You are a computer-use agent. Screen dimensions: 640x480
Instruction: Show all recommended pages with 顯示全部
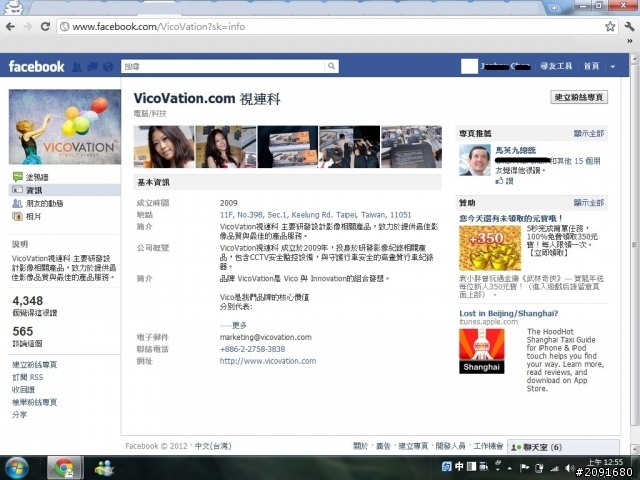pyautogui.click(x=589, y=133)
